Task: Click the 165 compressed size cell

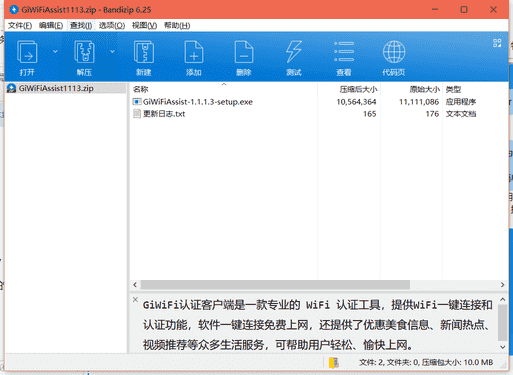Action: coord(370,114)
